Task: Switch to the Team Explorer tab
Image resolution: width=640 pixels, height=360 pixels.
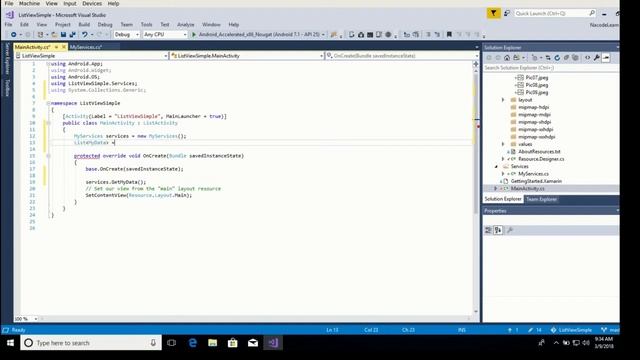Action: tap(541, 199)
